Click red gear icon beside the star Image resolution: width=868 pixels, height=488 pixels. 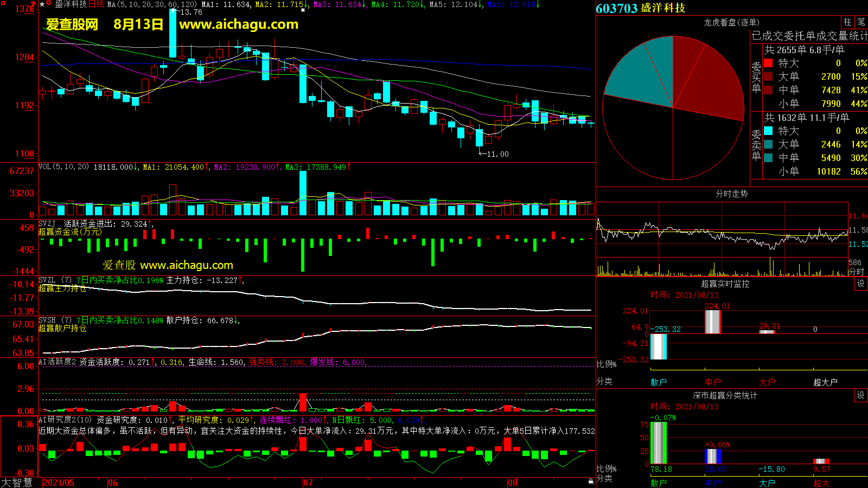(49, 4)
